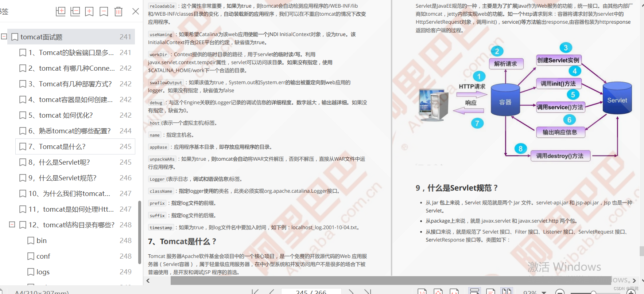
Task: Open bookmark 10、为什么我们将tomcat...
Action: point(75,193)
